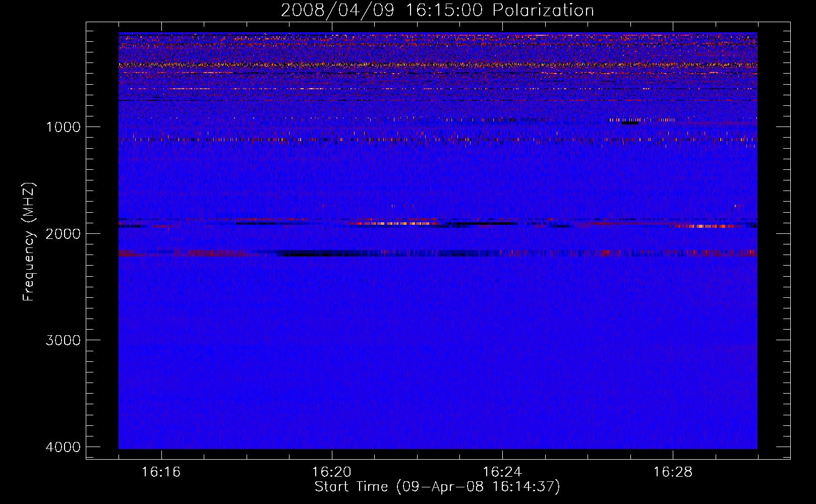
Task: Click the plot title '2008/04/09 16:15:00 Polarization'
Action: (x=437, y=11)
